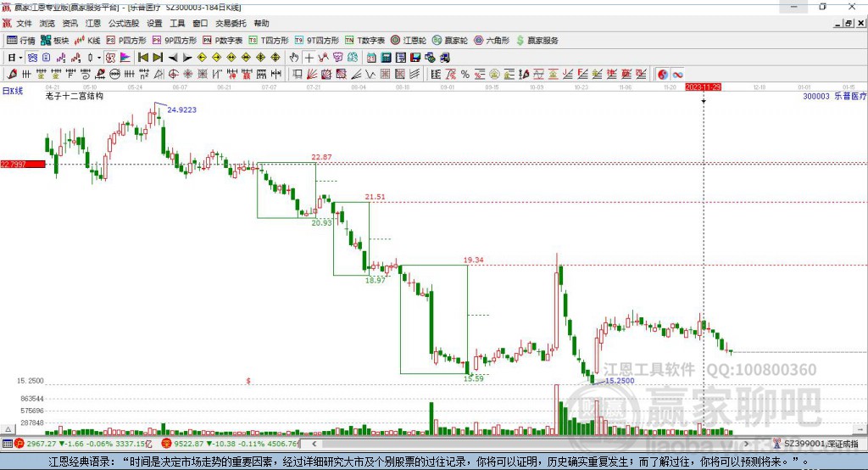Image resolution: width=868 pixels, height=470 pixels.
Task: Open the calendar icon in toolbar
Action: pyautogui.click(x=371, y=58)
